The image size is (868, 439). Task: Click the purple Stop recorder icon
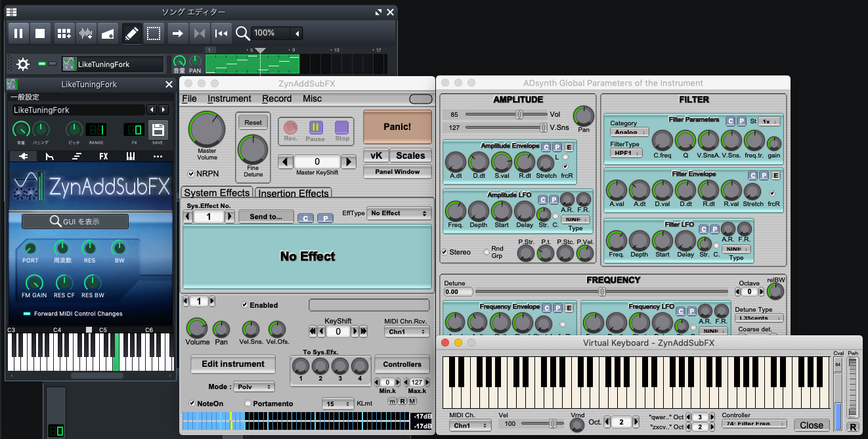341,127
